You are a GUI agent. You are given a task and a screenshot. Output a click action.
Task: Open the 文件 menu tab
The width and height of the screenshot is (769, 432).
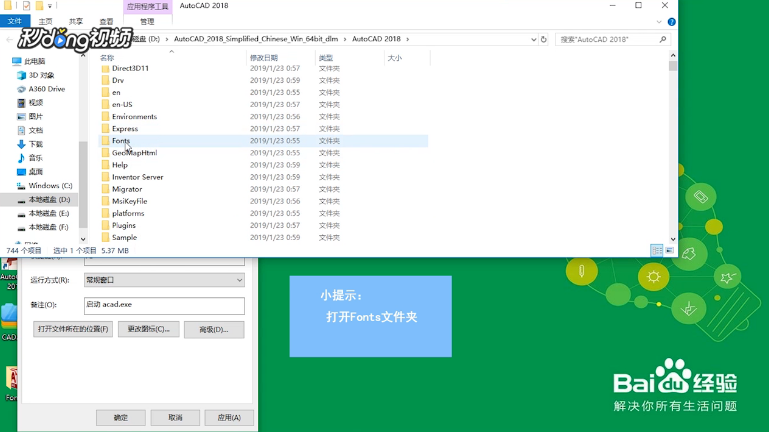click(x=15, y=21)
